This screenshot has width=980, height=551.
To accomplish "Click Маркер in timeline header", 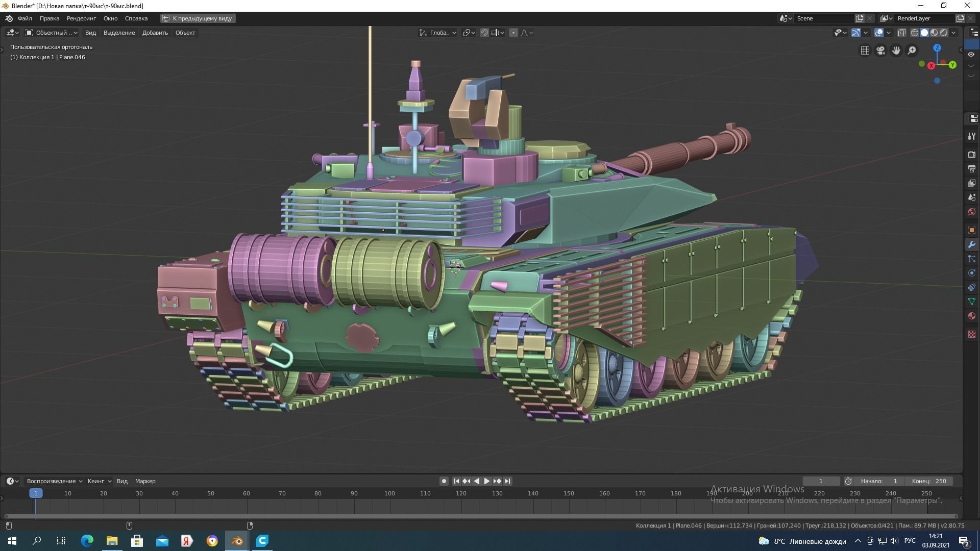I will click(145, 481).
